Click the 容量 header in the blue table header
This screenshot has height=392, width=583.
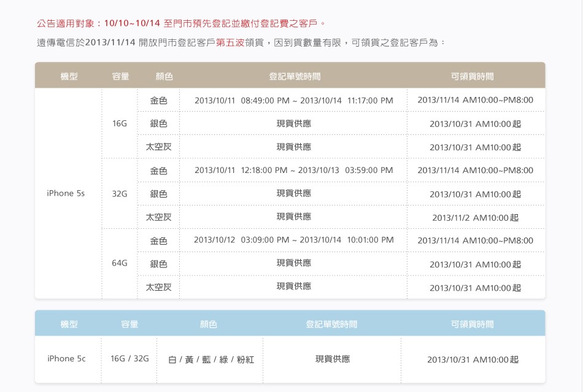129,324
